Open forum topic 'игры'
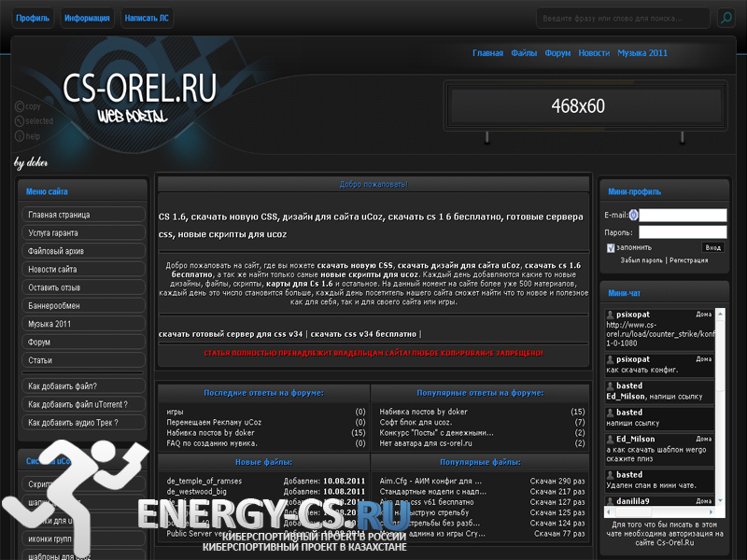Image resolution: width=747 pixels, height=560 pixels. tap(175, 412)
